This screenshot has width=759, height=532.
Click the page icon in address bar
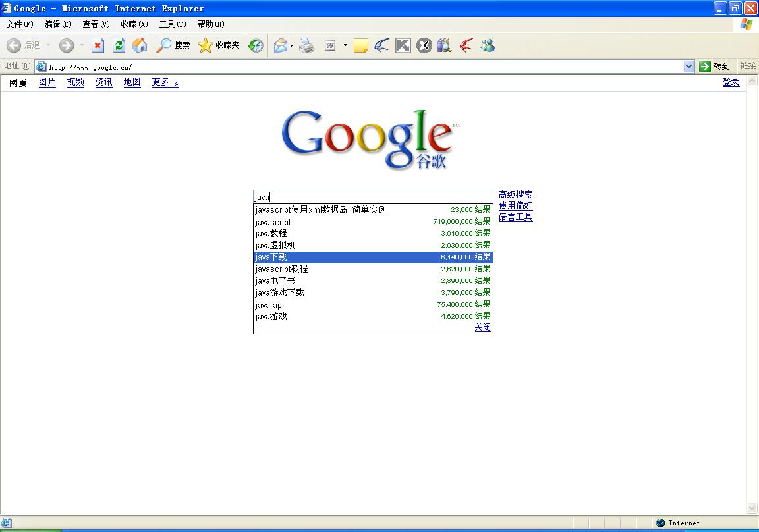[42, 66]
